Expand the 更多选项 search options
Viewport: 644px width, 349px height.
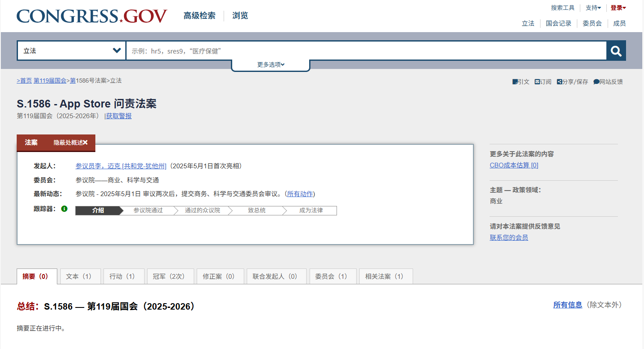[270, 65]
